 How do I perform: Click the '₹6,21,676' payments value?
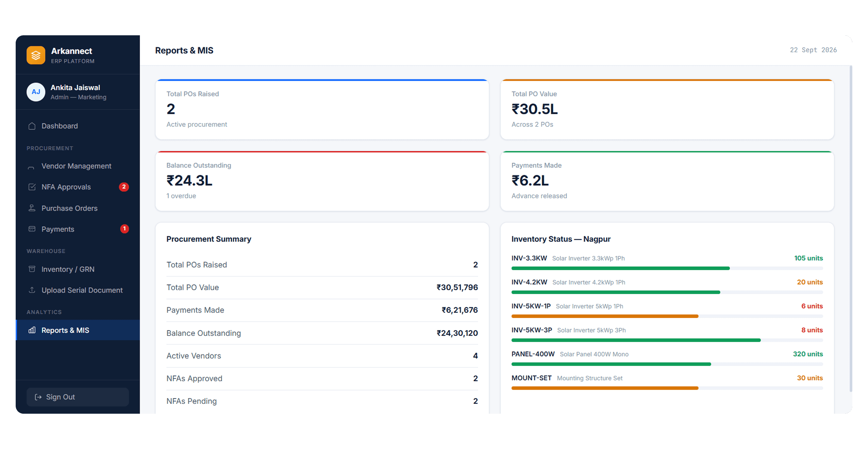459,310
